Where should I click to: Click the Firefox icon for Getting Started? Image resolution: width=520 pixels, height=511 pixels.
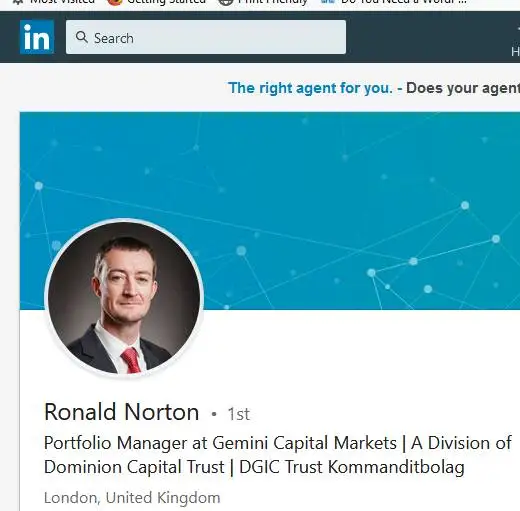115,2
